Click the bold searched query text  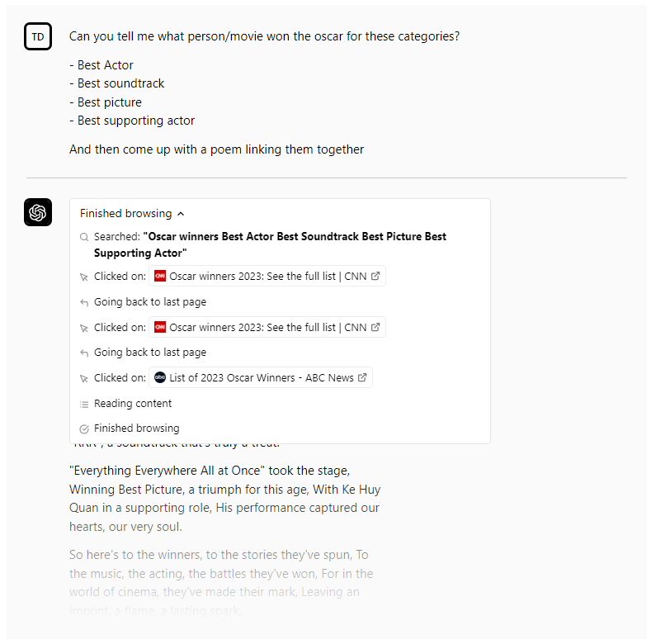(x=295, y=244)
